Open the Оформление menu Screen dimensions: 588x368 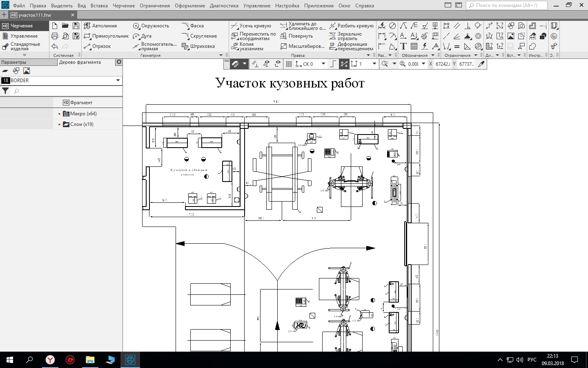[x=190, y=6]
